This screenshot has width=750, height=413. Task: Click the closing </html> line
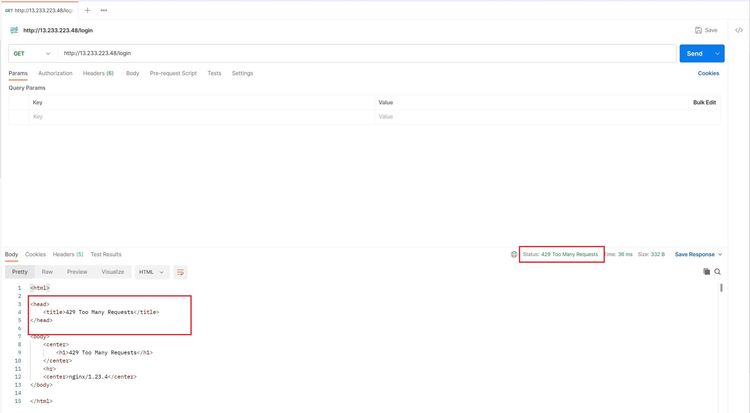click(x=41, y=401)
